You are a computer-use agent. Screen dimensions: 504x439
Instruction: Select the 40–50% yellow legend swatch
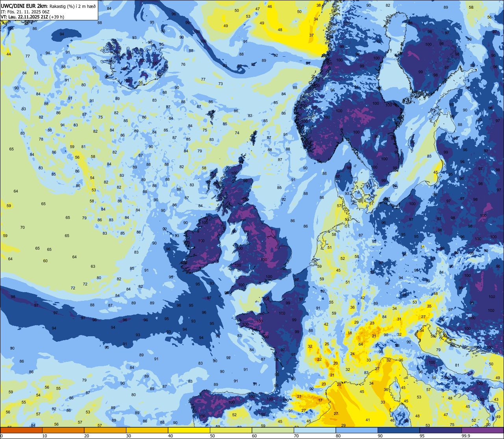coord(189,430)
